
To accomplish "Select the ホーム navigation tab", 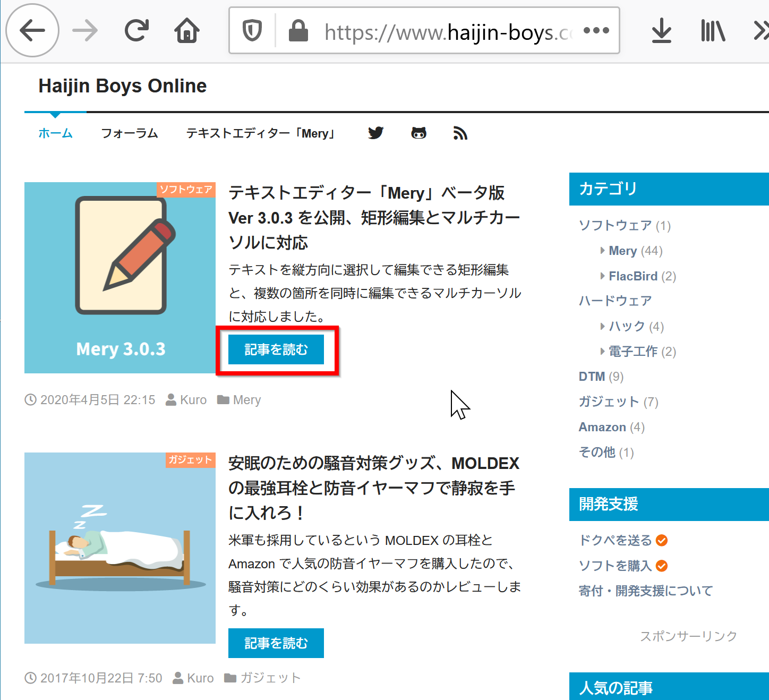I will (x=55, y=133).
